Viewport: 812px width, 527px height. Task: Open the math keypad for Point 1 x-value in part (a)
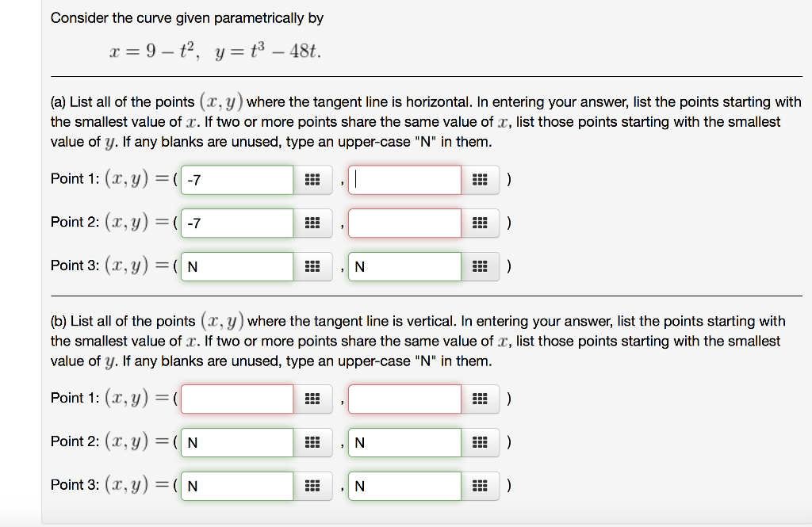[x=313, y=180]
